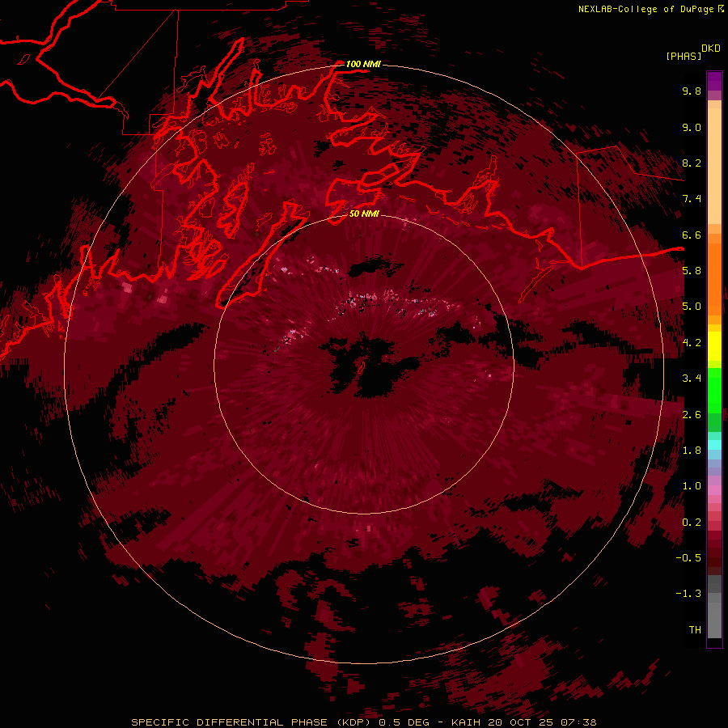
Task: Click the 1.8 scale value
Action: click(692, 451)
